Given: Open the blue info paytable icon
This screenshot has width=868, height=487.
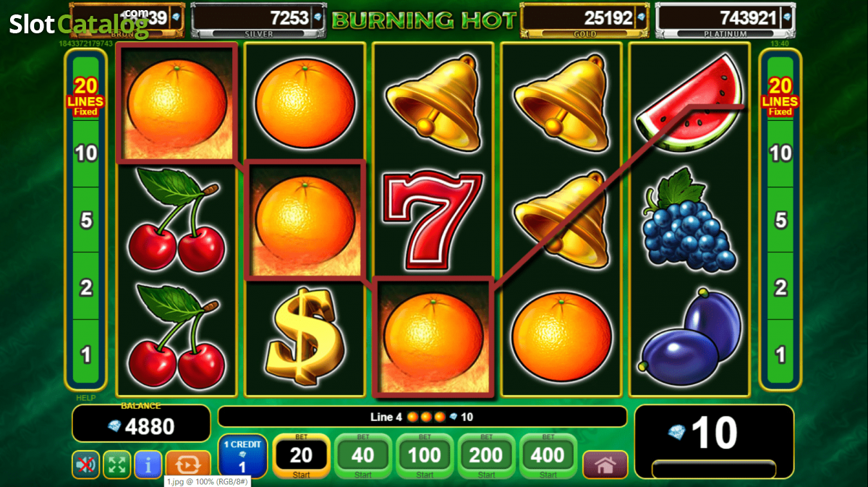Looking at the screenshot, I should [x=148, y=465].
